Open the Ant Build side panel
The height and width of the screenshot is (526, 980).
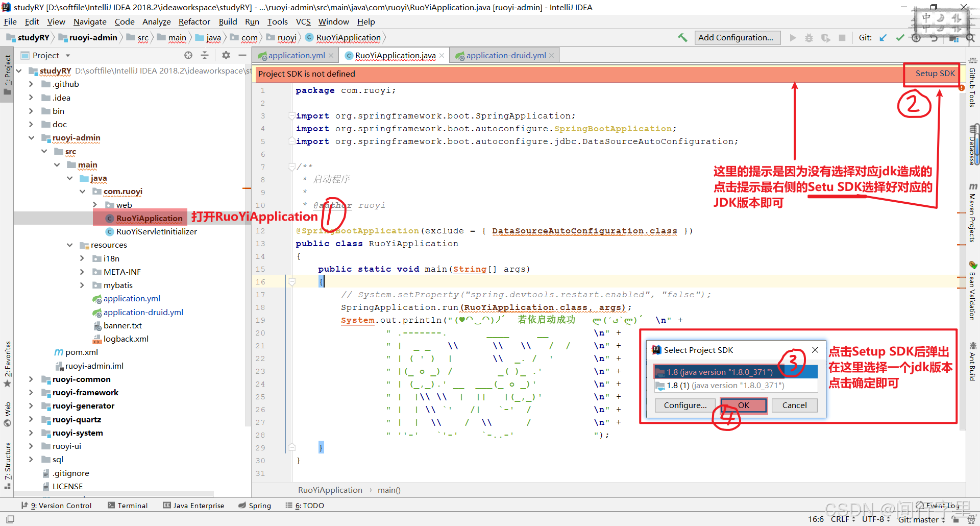click(973, 362)
